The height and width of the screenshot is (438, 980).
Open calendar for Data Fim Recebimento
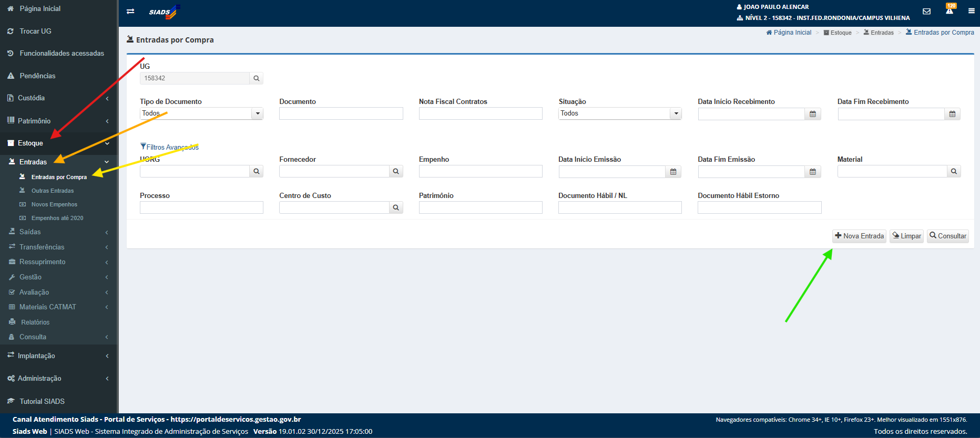[x=952, y=114]
